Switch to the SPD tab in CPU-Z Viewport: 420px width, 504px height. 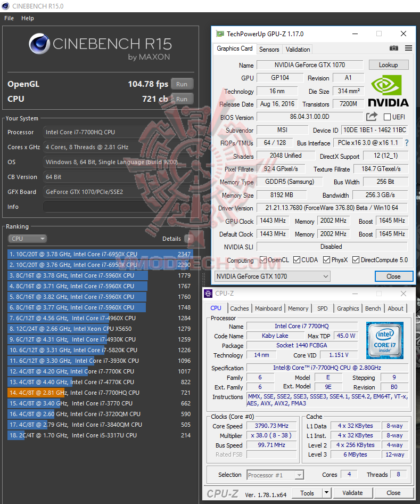(x=323, y=308)
